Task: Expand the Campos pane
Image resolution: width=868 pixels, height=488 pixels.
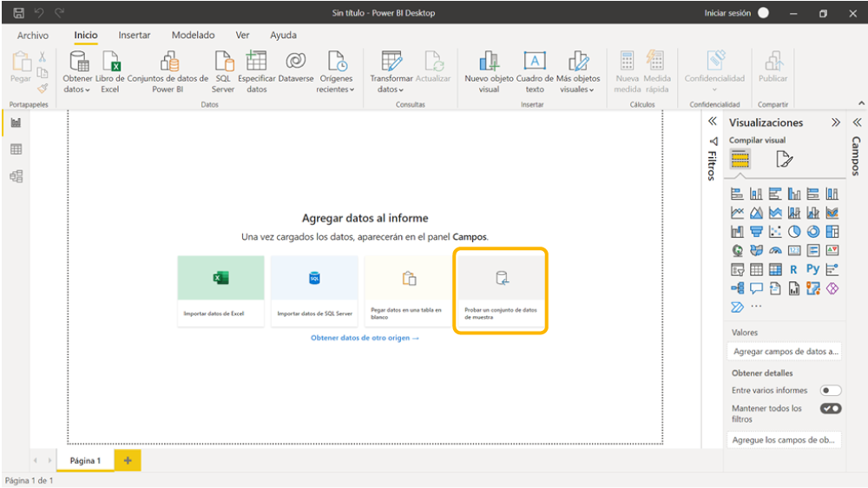Action: [x=857, y=122]
